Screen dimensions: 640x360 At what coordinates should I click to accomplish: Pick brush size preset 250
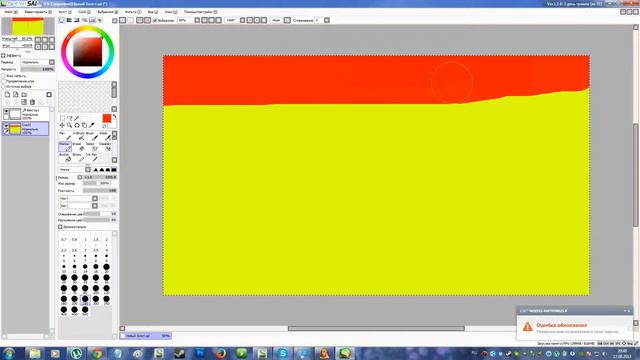pyautogui.click(x=85, y=299)
